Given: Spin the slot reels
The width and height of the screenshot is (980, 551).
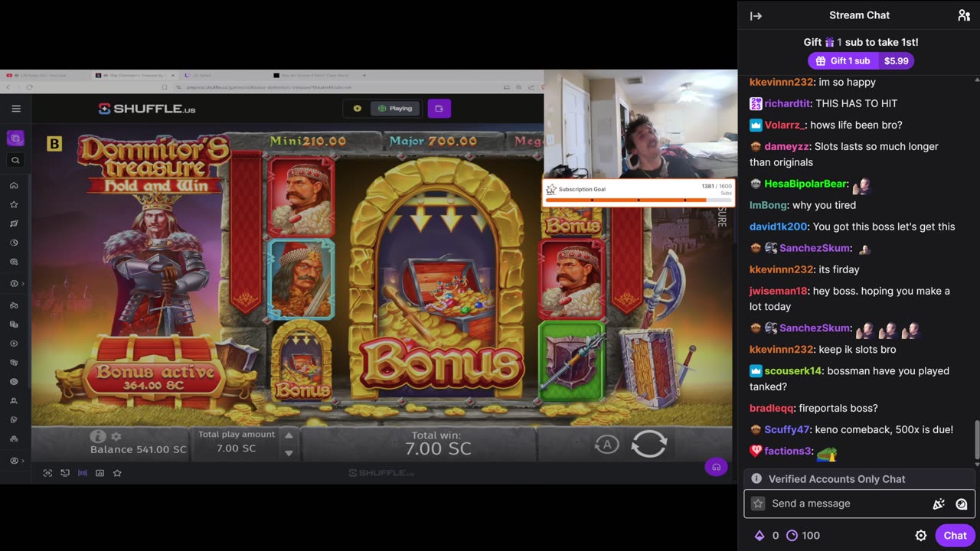Looking at the screenshot, I should tap(648, 444).
